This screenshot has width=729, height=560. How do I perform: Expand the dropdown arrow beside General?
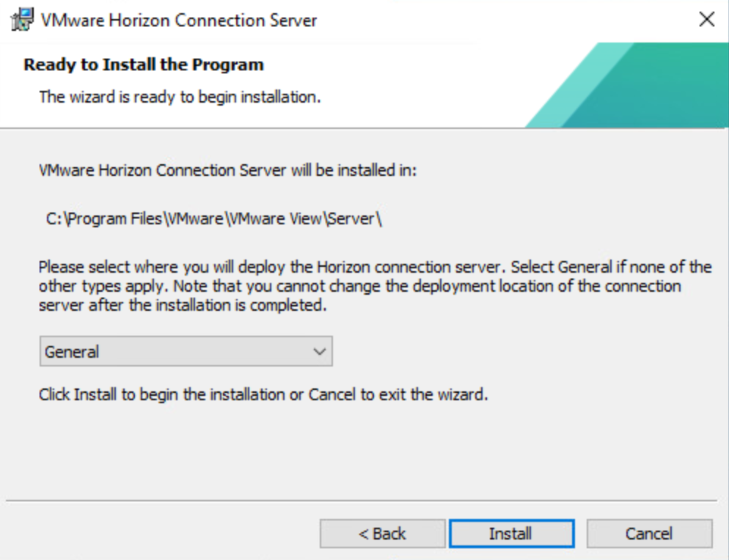click(x=318, y=352)
